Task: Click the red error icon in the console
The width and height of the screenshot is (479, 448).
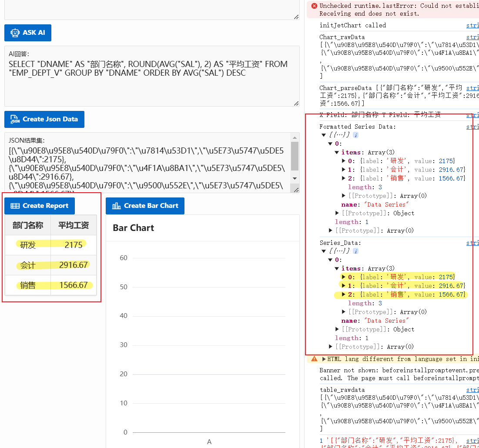Action: pyautogui.click(x=314, y=6)
